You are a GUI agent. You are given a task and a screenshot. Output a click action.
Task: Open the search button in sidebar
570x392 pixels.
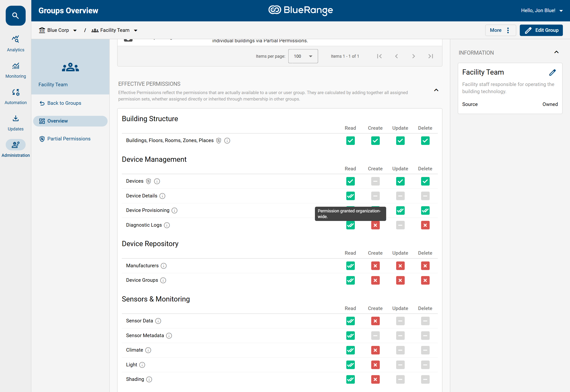coord(15,15)
